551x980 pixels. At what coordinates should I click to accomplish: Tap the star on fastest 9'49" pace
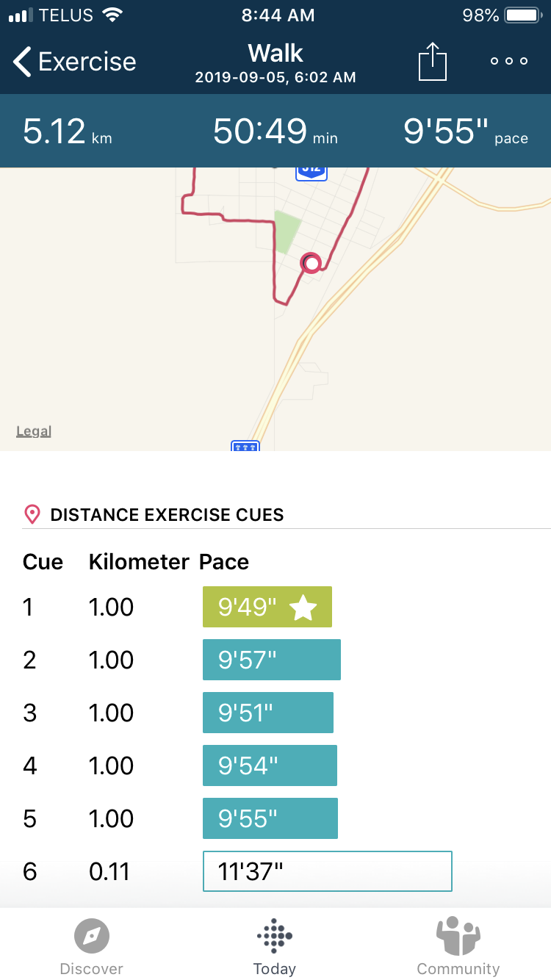click(303, 608)
